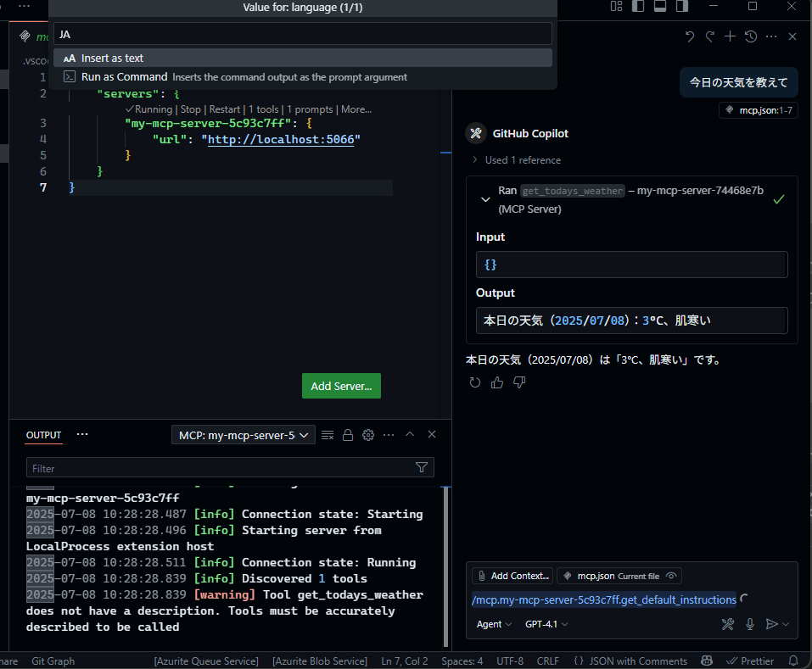Toggle the eye icon on mcp.json context

pos(671,576)
